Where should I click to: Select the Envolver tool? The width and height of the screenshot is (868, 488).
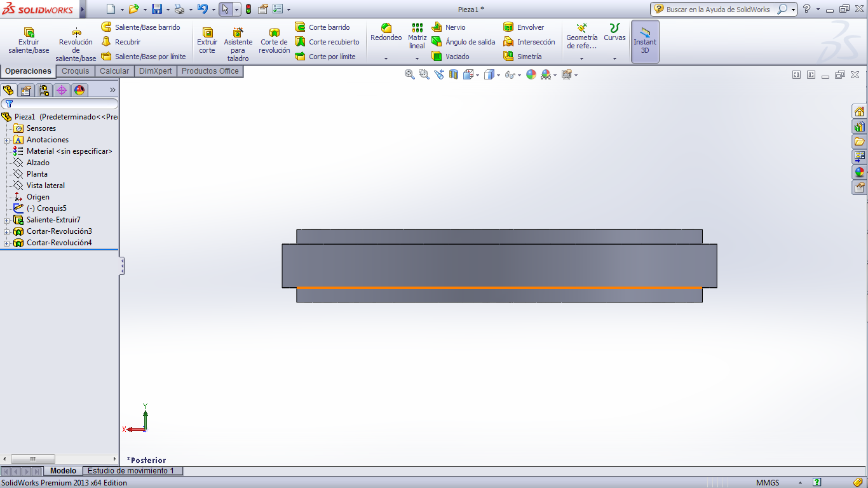[x=523, y=27]
